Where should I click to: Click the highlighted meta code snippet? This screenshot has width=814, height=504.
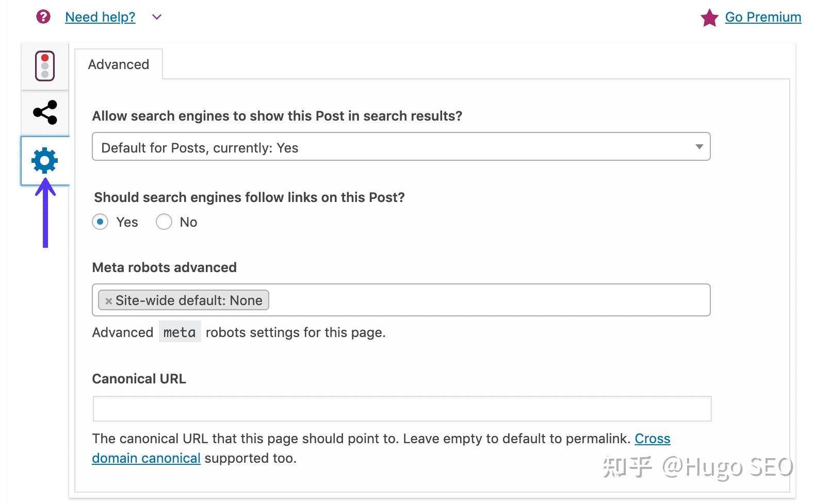(x=180, y=332)
